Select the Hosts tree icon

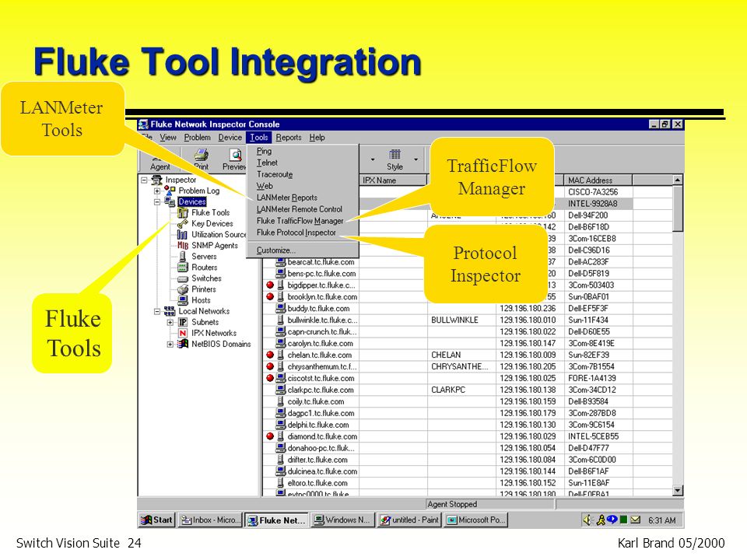(x=183, y=300)
